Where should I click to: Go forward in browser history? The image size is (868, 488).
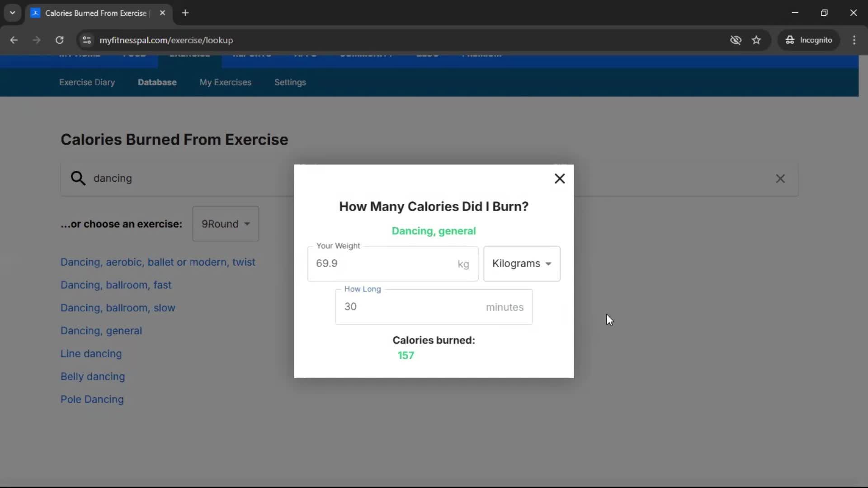point(37,40)
